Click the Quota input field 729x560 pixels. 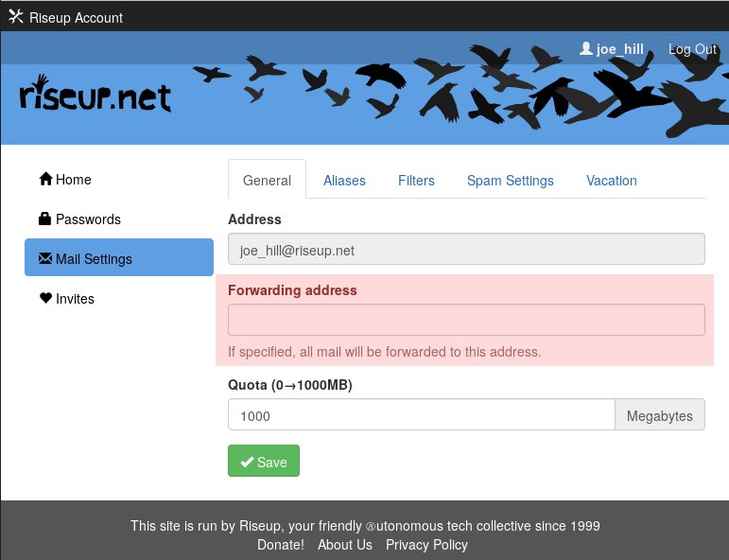coord(421,415)
